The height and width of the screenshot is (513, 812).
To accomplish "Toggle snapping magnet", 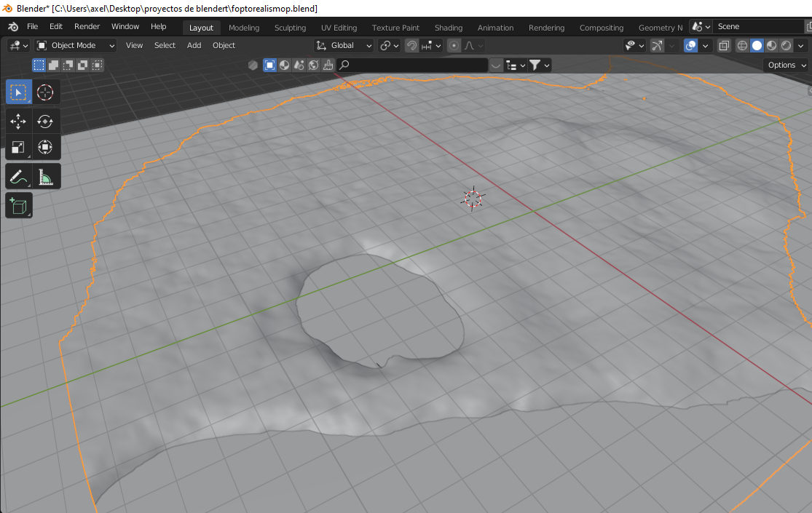I will pyautogui.click(x=411, y=46).
